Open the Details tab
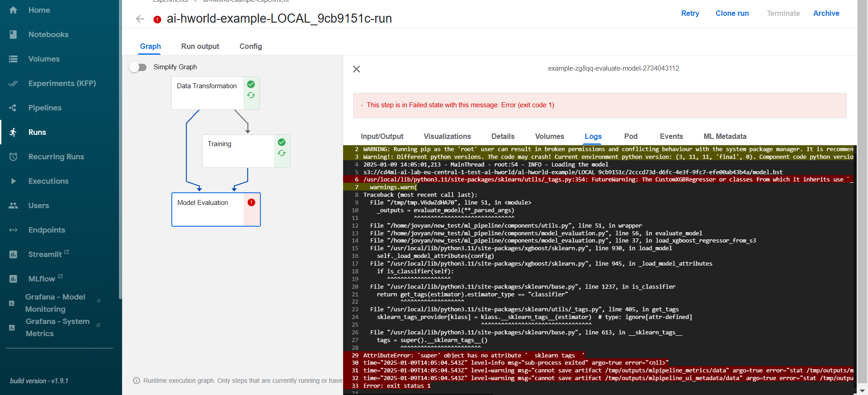 503,136
